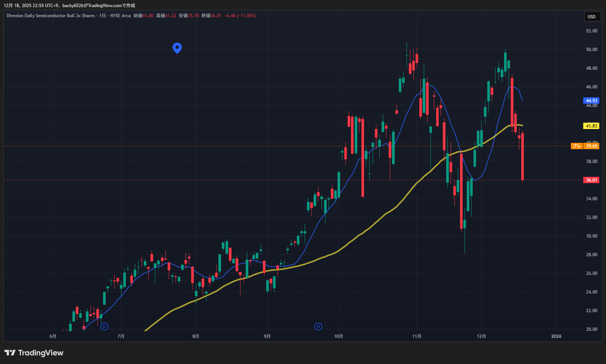Click the 10月 label on time axis
The image size is (606, 364).
338,336
